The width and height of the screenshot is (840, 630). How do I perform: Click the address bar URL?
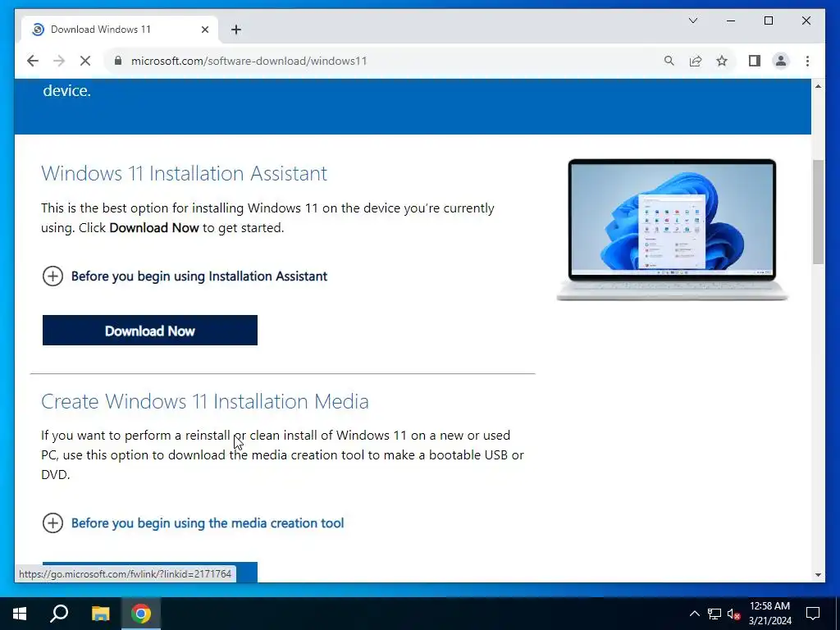pyautogui.click(x=249, y=61)
